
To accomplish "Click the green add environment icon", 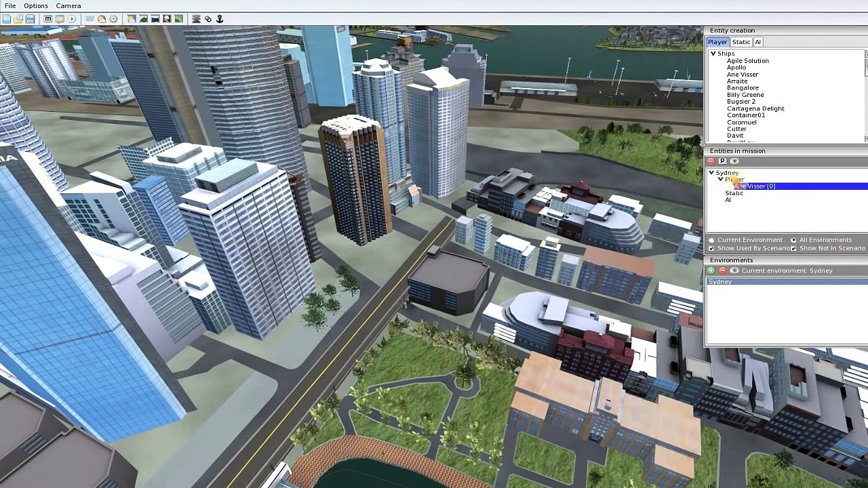I will point(711,270).
